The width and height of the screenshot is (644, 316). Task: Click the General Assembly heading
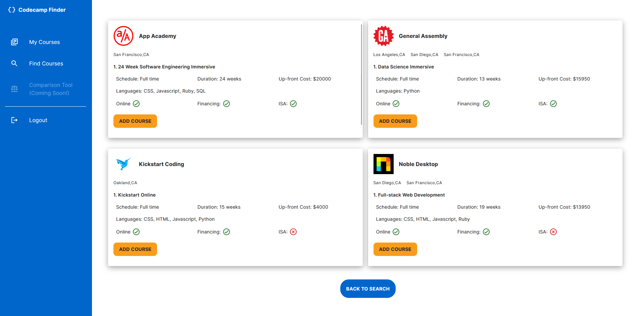[423, 36]
